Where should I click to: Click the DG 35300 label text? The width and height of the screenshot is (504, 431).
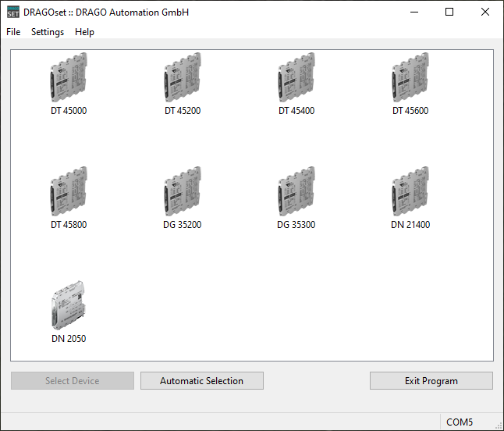(296, 225)
